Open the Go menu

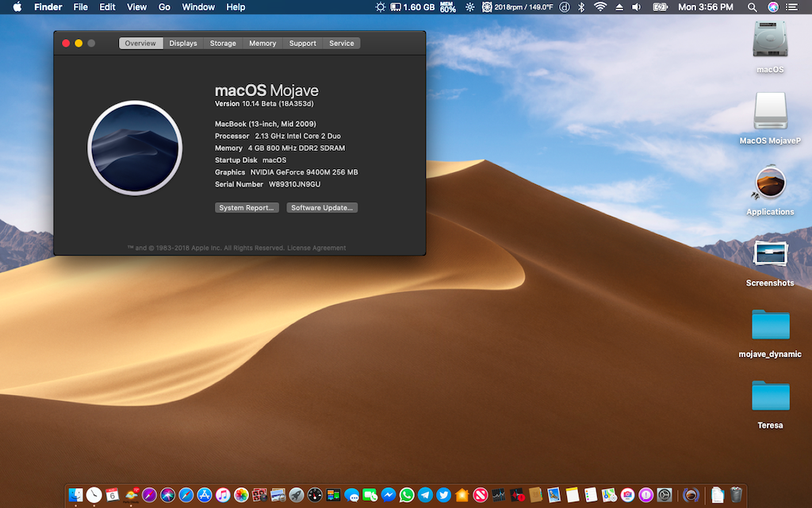coord(164,6)
